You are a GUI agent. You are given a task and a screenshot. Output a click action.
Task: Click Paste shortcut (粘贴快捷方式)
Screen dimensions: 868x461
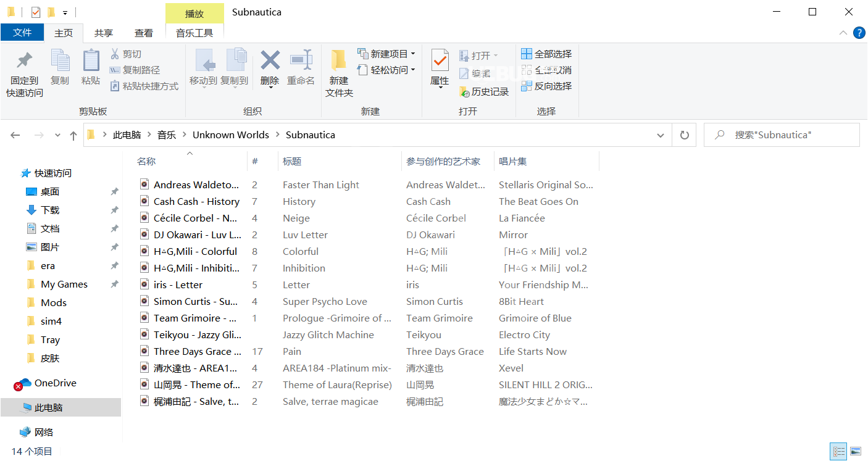(144, 86)
